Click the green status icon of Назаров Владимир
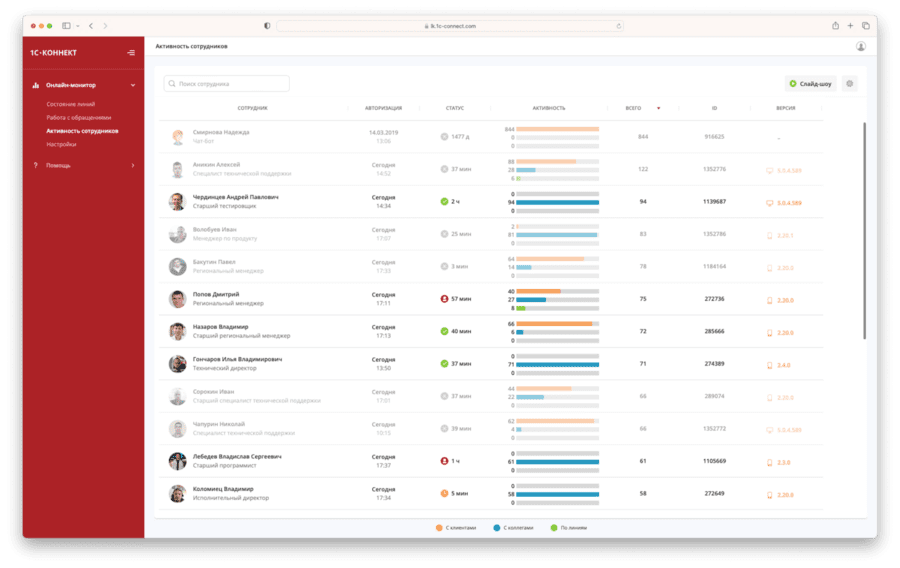Viewport: 900px width, 568px height. (x=444, y=331)
